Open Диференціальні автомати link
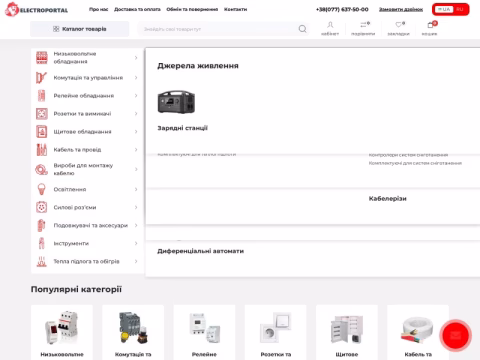Screen dimensions: 480x360 [201, 251]
